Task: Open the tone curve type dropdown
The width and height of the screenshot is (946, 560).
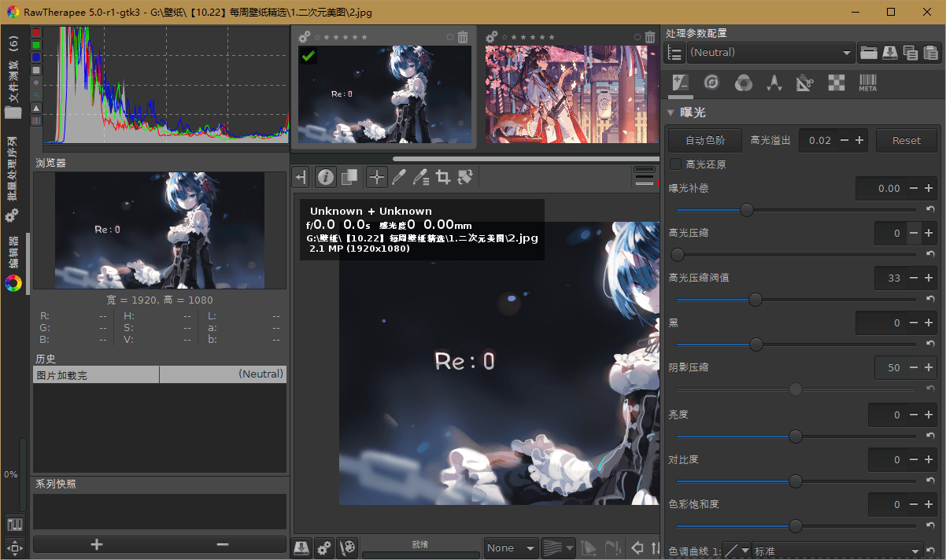Action: click(x=737, y=551)
